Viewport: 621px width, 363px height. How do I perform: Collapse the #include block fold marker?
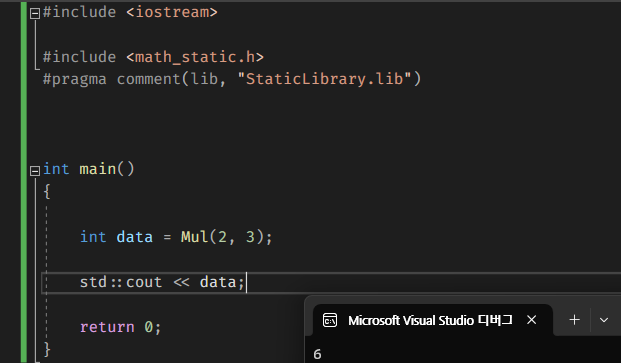35,14
